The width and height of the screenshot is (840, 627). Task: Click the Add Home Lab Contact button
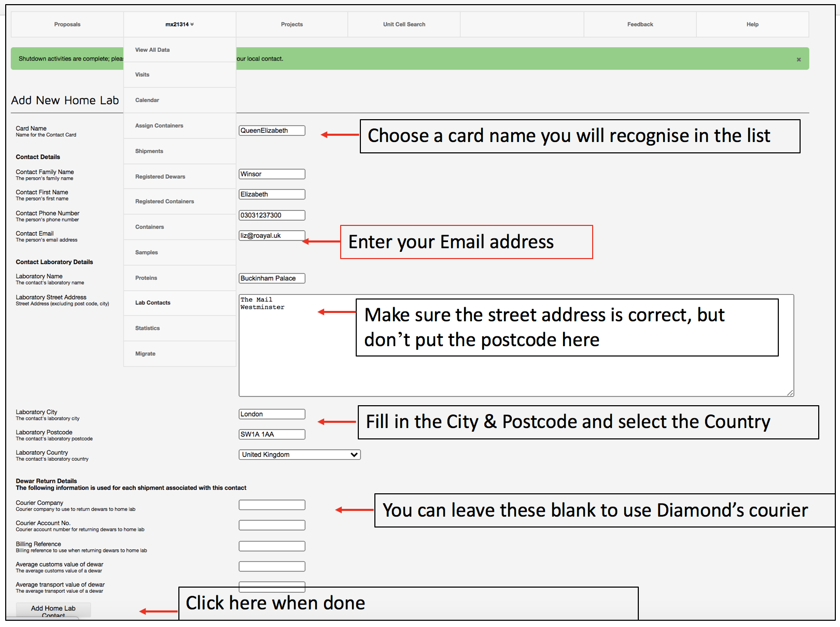pos(52,611)
